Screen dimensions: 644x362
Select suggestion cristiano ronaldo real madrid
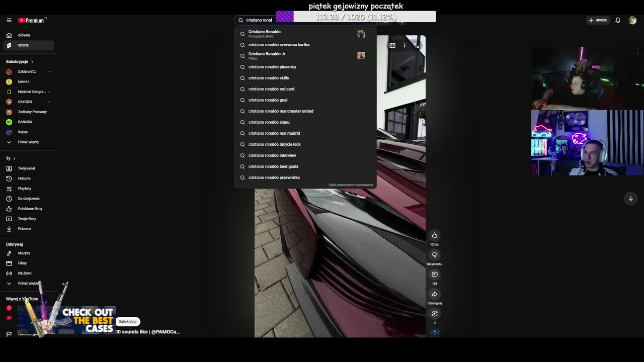click(305, 133)
